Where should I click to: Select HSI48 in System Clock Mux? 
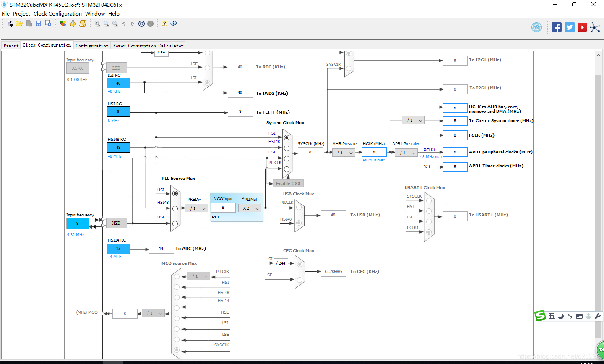(x=286, y=148)
